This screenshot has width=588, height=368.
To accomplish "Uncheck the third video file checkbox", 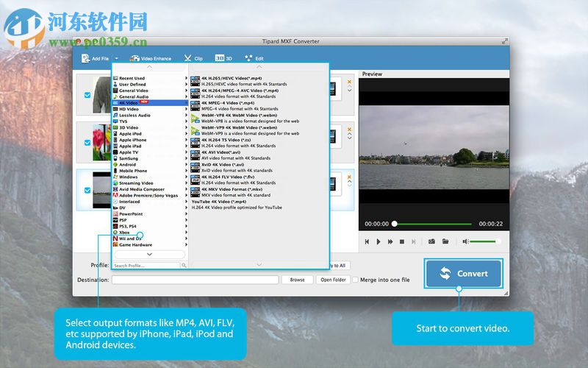I will (x=87, y=191).
